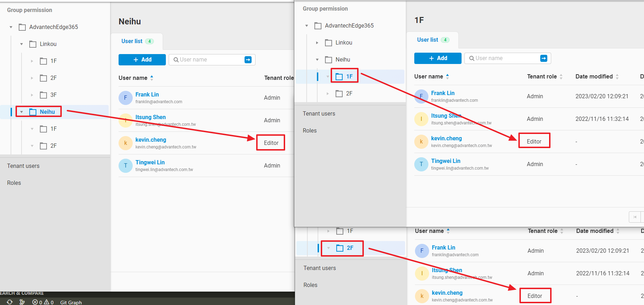Screen dimensions: 644x305
Task: Expand the collapsed Linkou folder
Action: 317,43
